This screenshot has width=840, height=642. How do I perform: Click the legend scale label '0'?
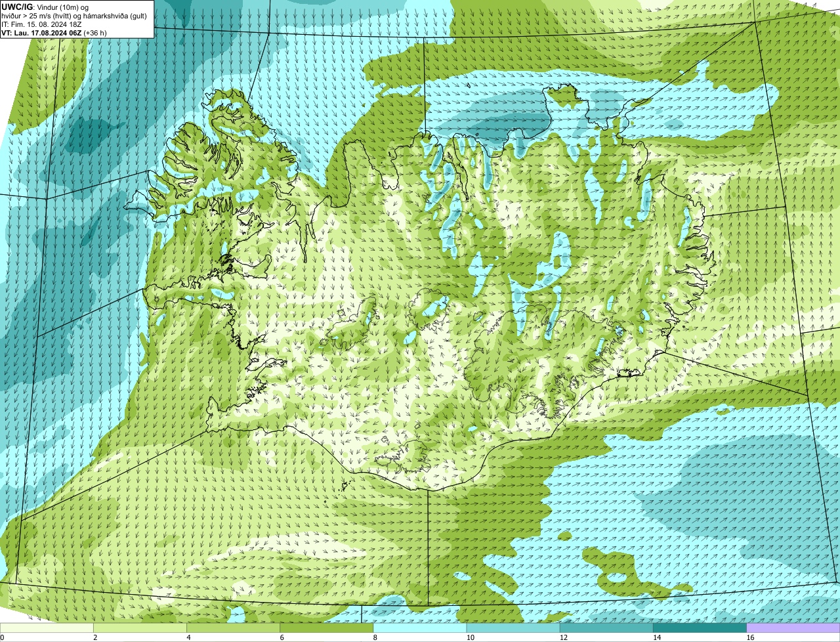point(2,637)
